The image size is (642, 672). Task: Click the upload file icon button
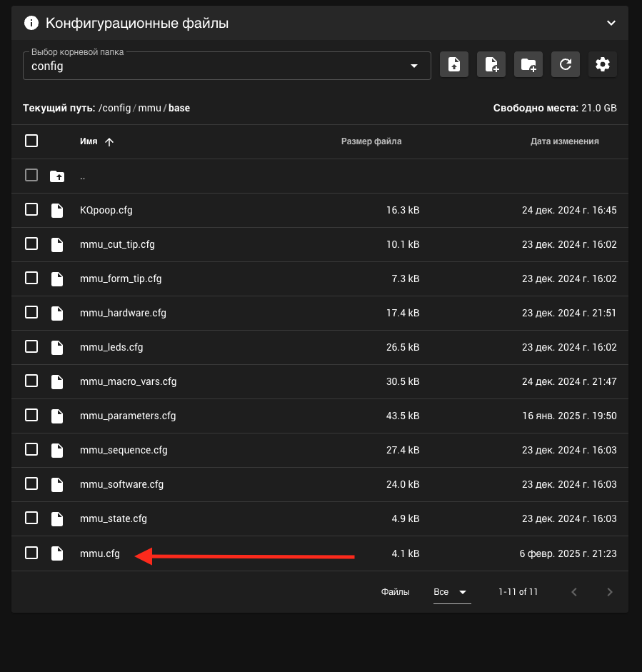point(454,65)
